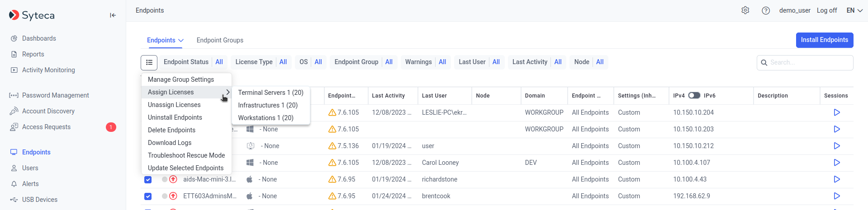Open the License Type filter dropdown

tap(261, 62)
